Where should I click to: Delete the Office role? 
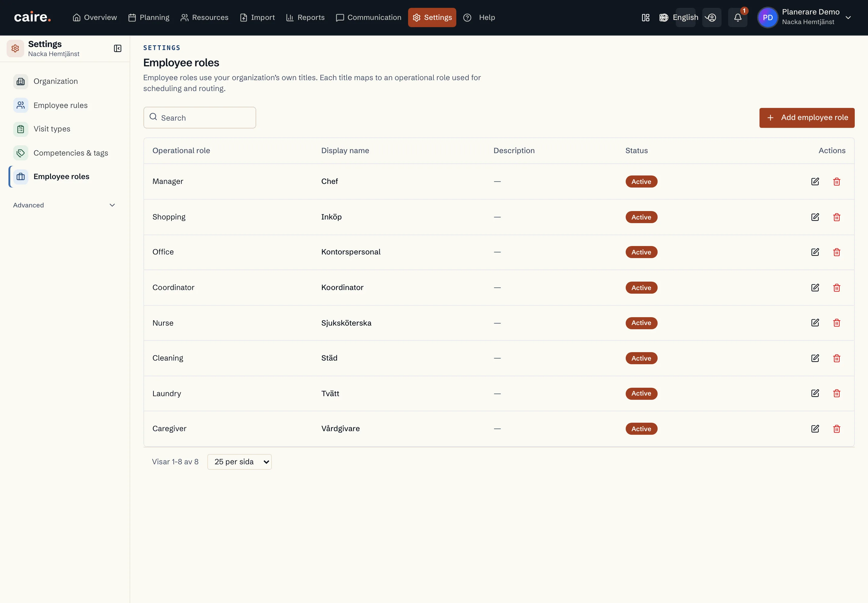tap(837, 252)
